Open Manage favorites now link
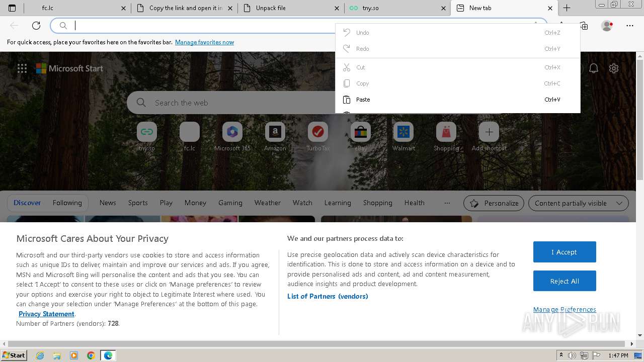This screenshot has height=362, width=644. tap(204, 42)
